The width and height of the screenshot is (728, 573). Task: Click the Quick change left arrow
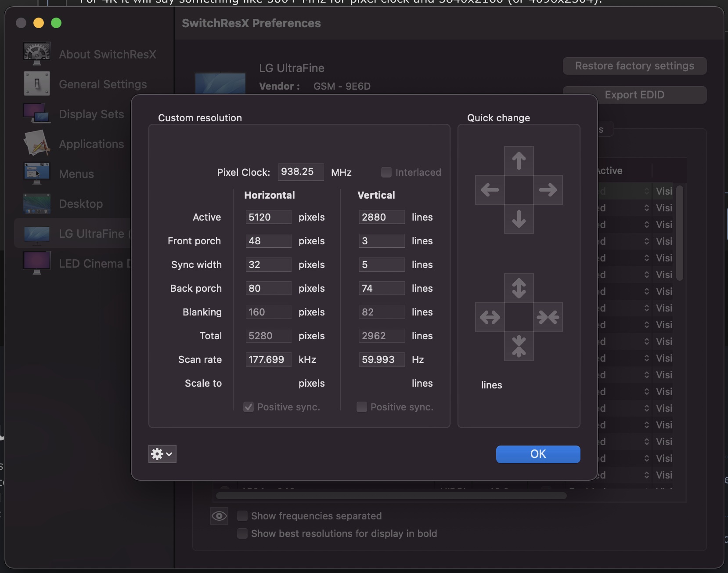490,190
